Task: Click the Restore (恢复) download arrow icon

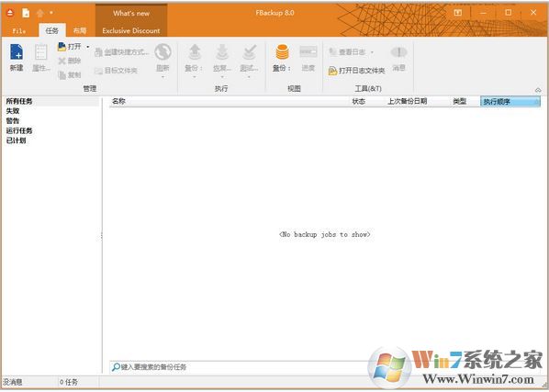Action: click(222, 52)
